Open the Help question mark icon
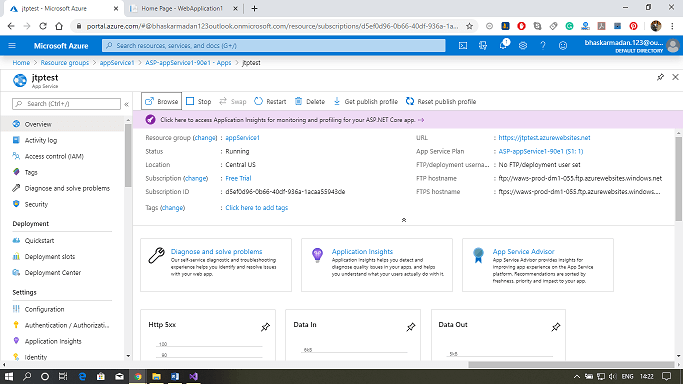Image resolution: width=683 pixels, height=384 pixels. (543, 45)
